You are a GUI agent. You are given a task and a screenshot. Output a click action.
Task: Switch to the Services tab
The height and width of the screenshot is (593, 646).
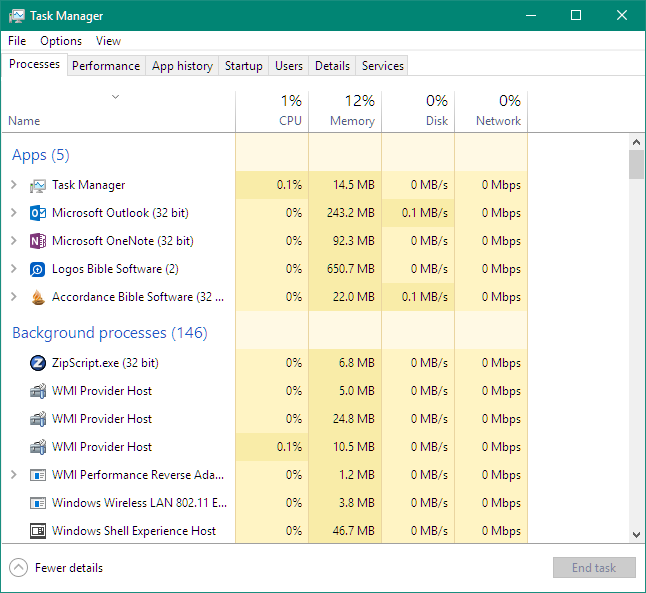[382, 66]
